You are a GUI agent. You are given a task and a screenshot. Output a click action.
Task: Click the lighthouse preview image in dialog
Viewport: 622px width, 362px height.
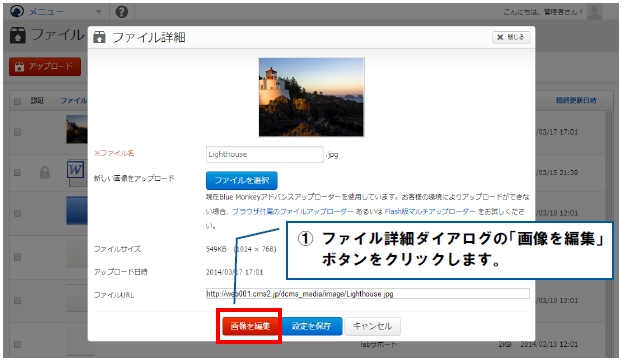[x=311, y=97]
